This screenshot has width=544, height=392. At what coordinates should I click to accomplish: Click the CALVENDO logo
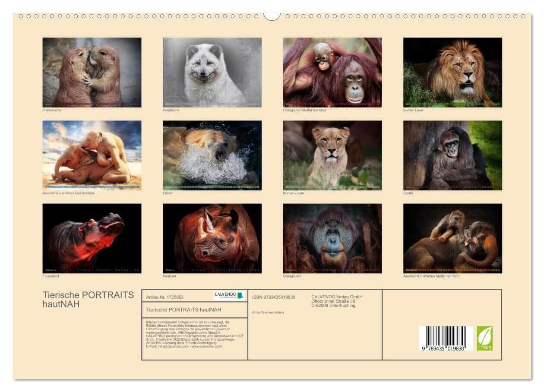click(x=229, y=296)
